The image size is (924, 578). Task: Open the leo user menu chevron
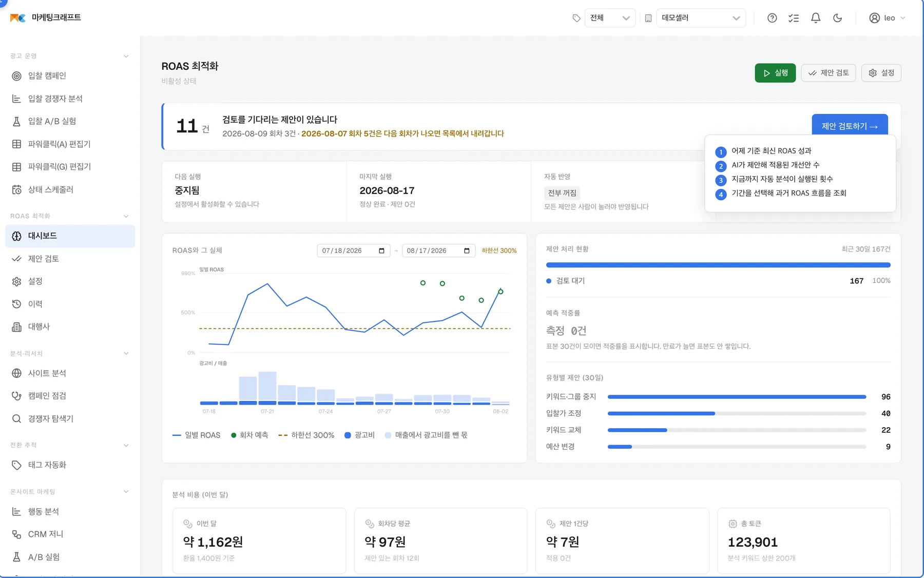(x=903, y=18)
